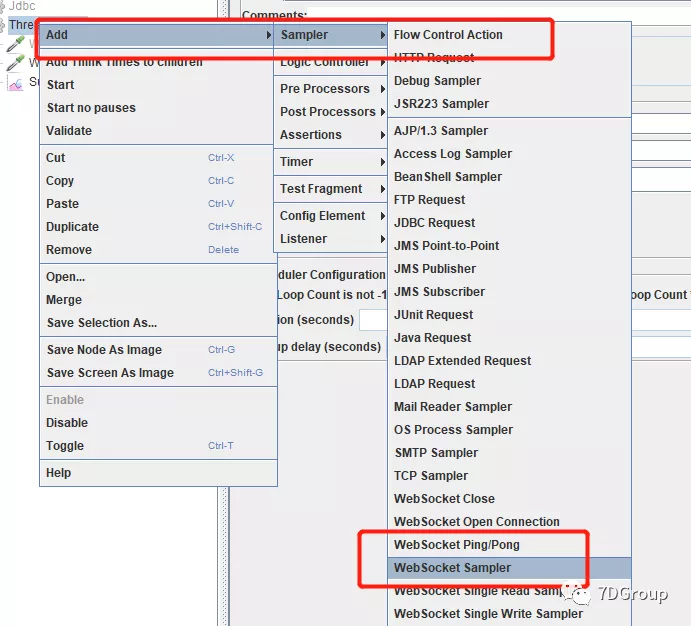Select Flow Control Action sampler
The width and height of the screenshot is (691, 626).
pos(448,35)
